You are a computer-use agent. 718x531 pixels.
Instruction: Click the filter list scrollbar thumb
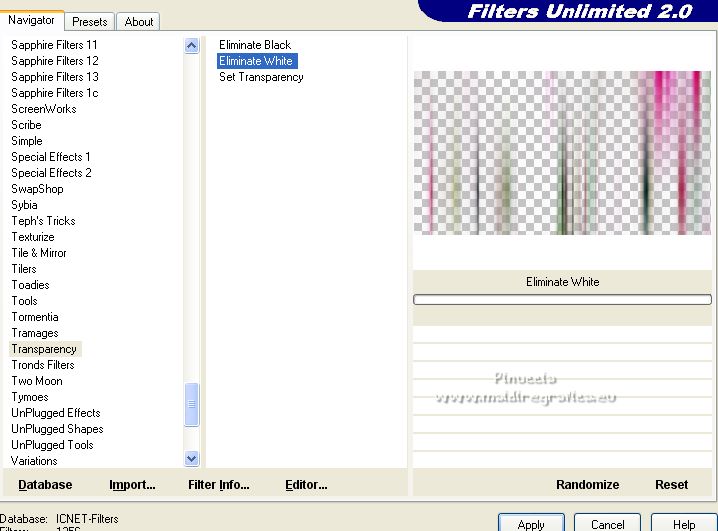[191, 405]
